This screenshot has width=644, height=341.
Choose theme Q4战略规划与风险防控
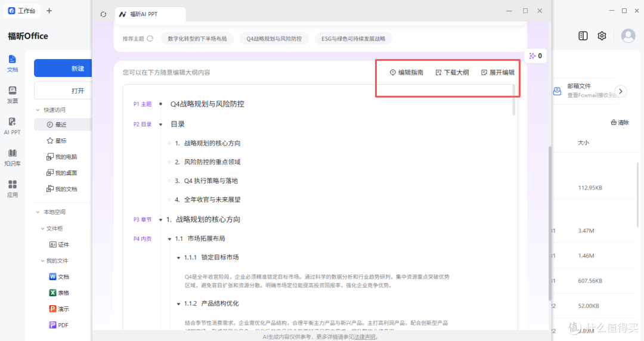(274, 39)
